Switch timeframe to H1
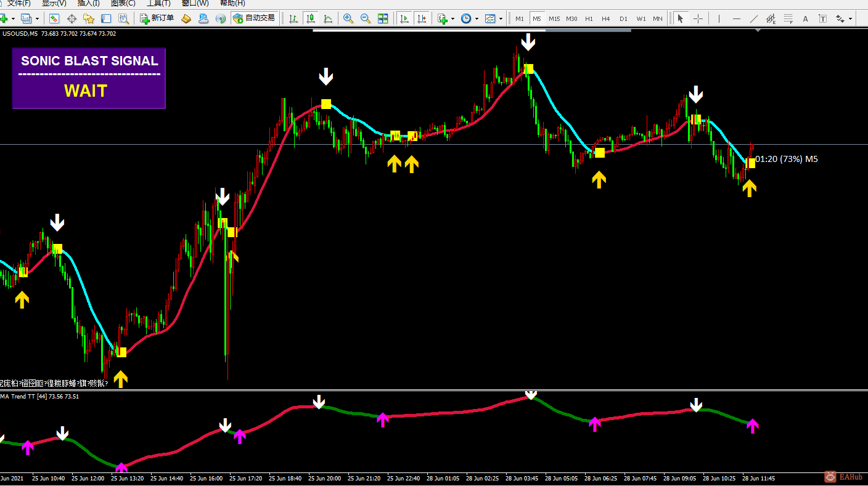Viewport: 868px width, 486px height. point(589,18)
